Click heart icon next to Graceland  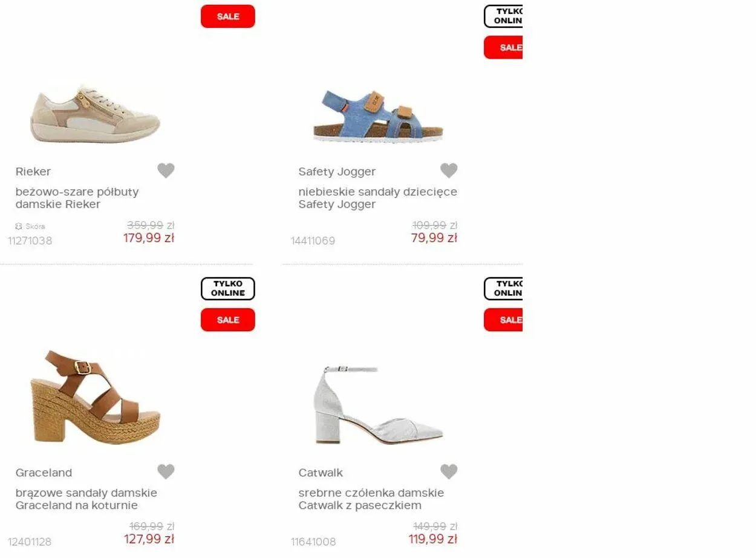166,471
